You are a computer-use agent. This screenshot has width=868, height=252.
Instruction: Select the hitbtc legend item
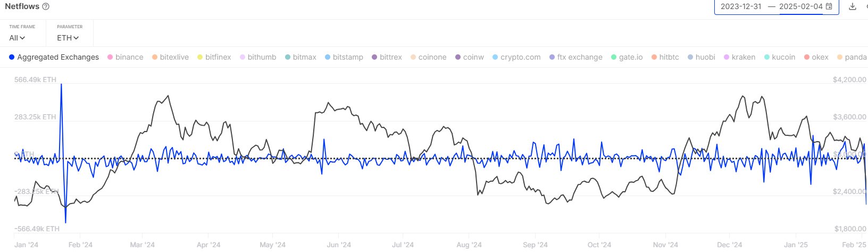pyautogui.click(x=669, y=57)
